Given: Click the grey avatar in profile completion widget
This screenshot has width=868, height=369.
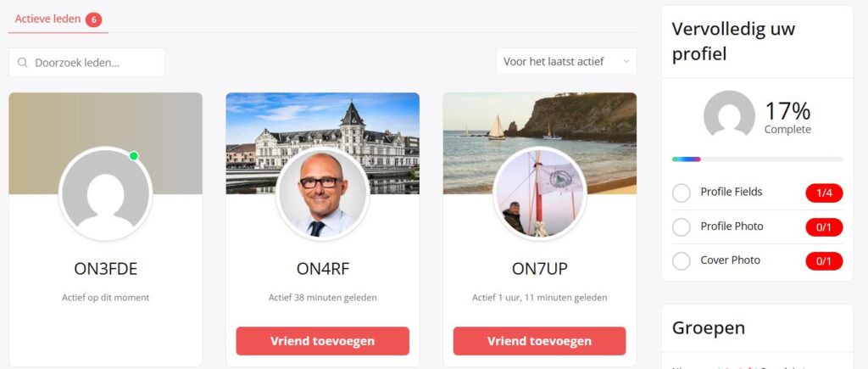Looking at the screenshot, I should (x=729, y=116).
